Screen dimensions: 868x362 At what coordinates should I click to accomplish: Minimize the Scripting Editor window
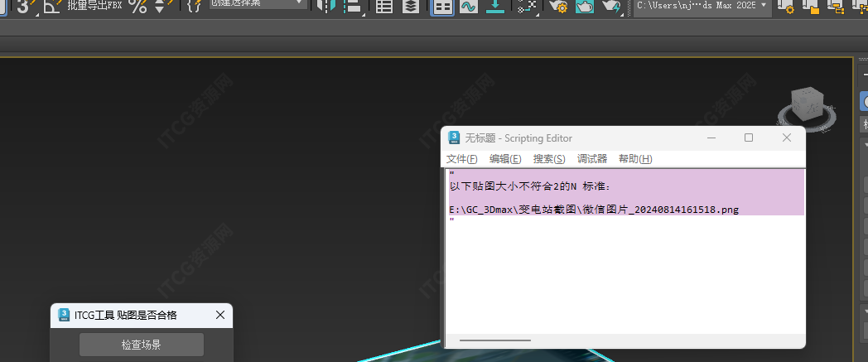click(x=711, y=138)
